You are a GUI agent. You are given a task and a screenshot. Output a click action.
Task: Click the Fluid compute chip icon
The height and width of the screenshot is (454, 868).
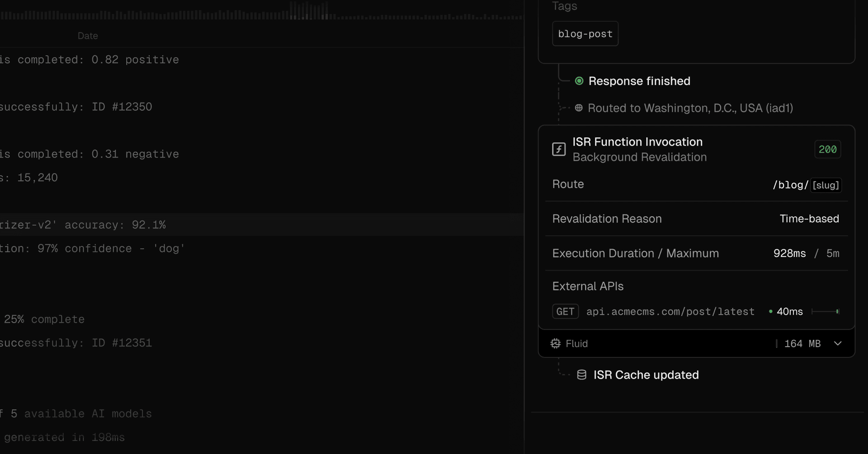555,344
